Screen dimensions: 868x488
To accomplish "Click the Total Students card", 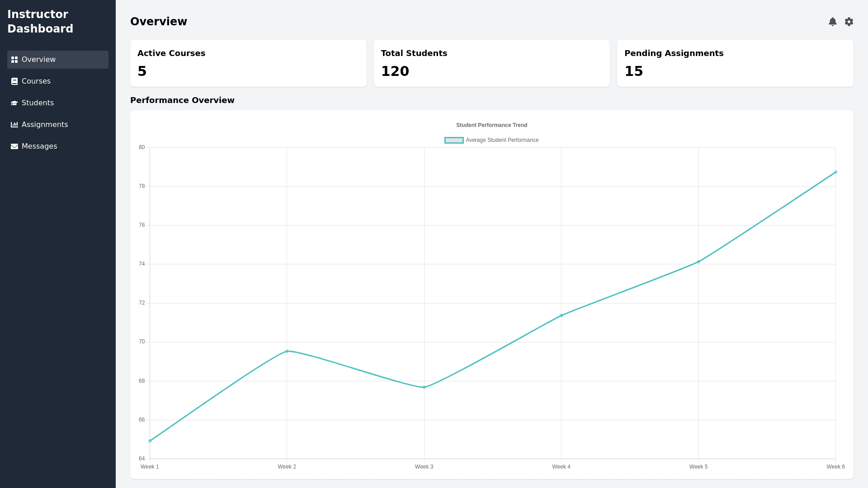I will (x=491, y=63).
